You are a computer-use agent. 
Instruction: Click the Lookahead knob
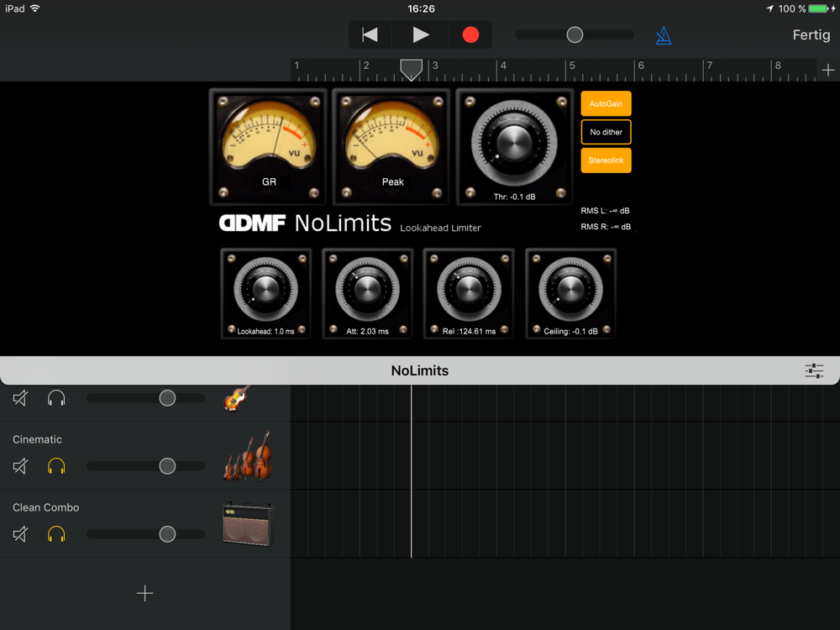265,289
